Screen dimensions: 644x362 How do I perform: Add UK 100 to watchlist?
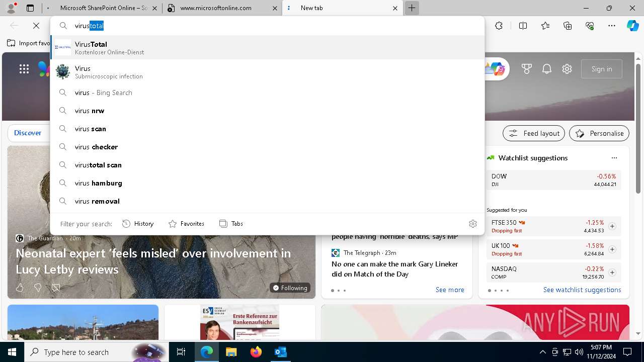point(612,249)
